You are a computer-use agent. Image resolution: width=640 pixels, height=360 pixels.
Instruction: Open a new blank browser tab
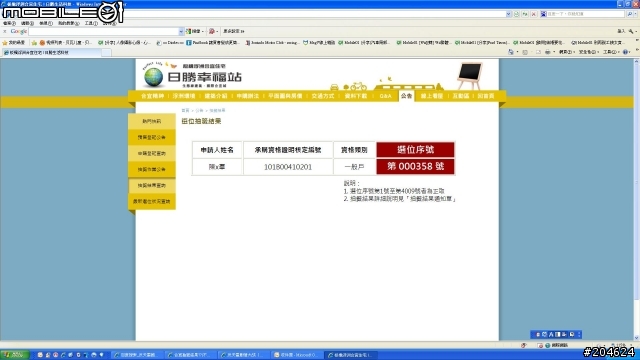tap(106, 53)
